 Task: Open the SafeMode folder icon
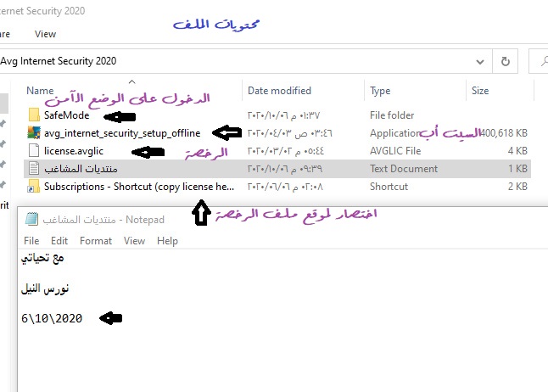[34, 115]
